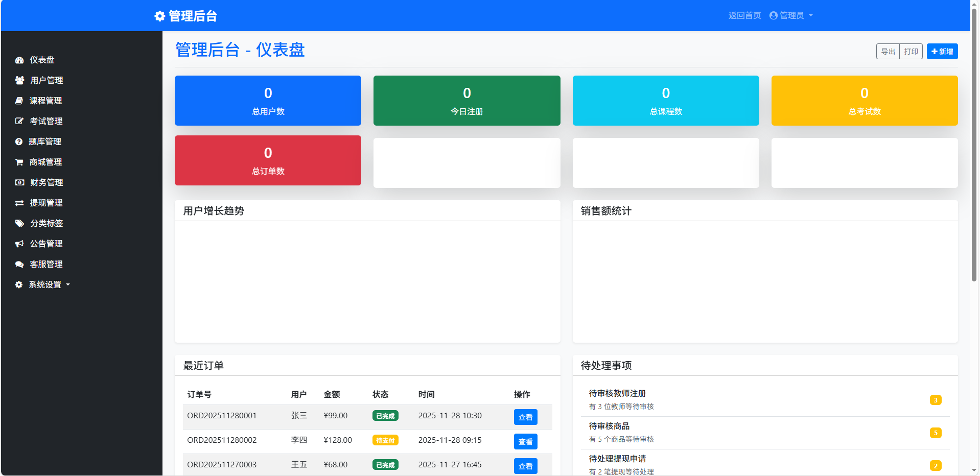
Task: Open 客服管理 chat bubble icon
Action: (x=19, y=264)
